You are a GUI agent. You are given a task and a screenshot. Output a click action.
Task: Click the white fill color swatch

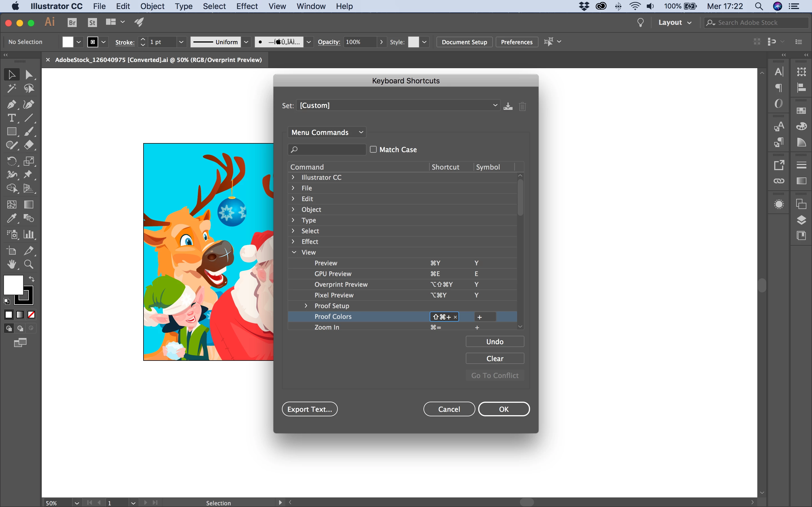tap(14, 285)
